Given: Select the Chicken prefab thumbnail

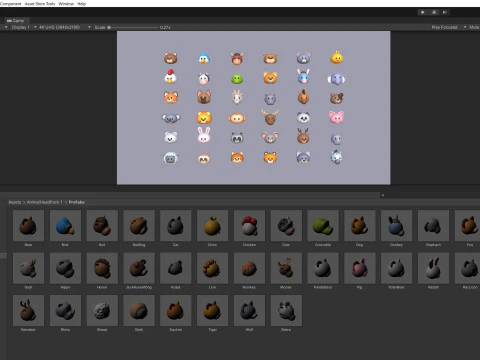Looking at the screenshot, I should click(x=249, y=226).
